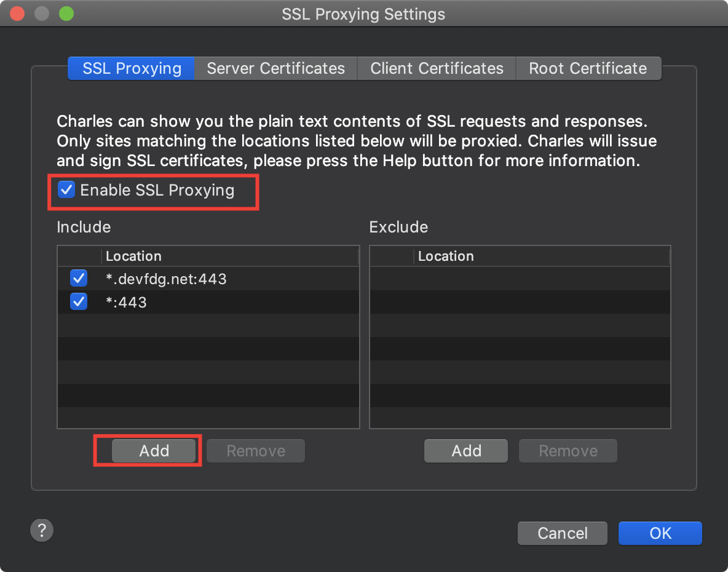
Task: Cancel the SSL Proxying Settings dialog
Action: click(x=562, y=533)
